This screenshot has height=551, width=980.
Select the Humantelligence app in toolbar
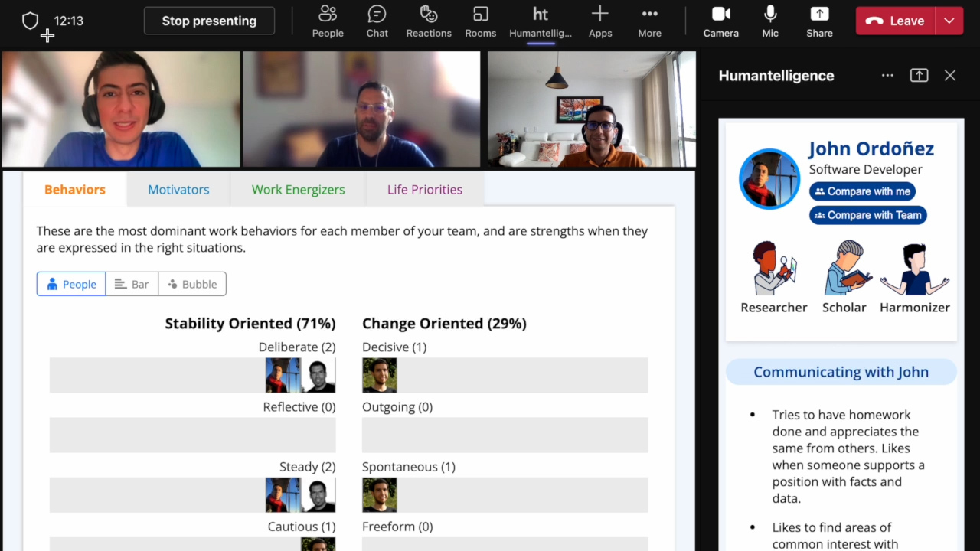pyautogui.click(x=541, y=21)
